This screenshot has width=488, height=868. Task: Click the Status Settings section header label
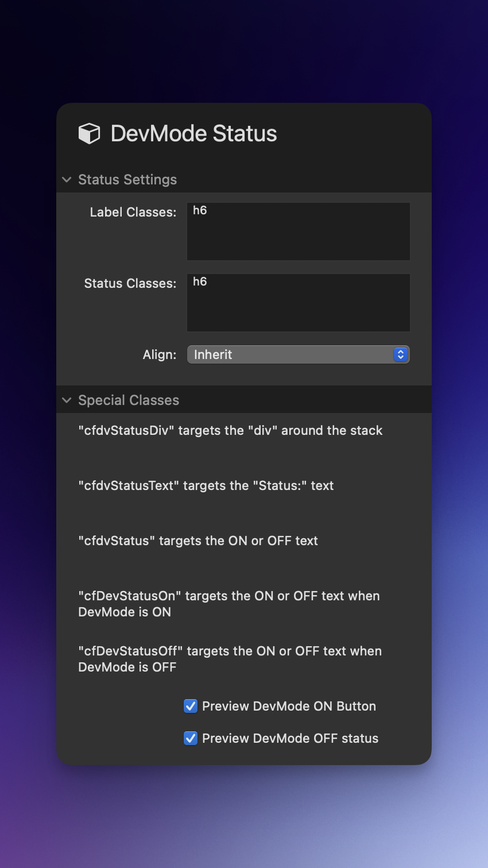127,180
